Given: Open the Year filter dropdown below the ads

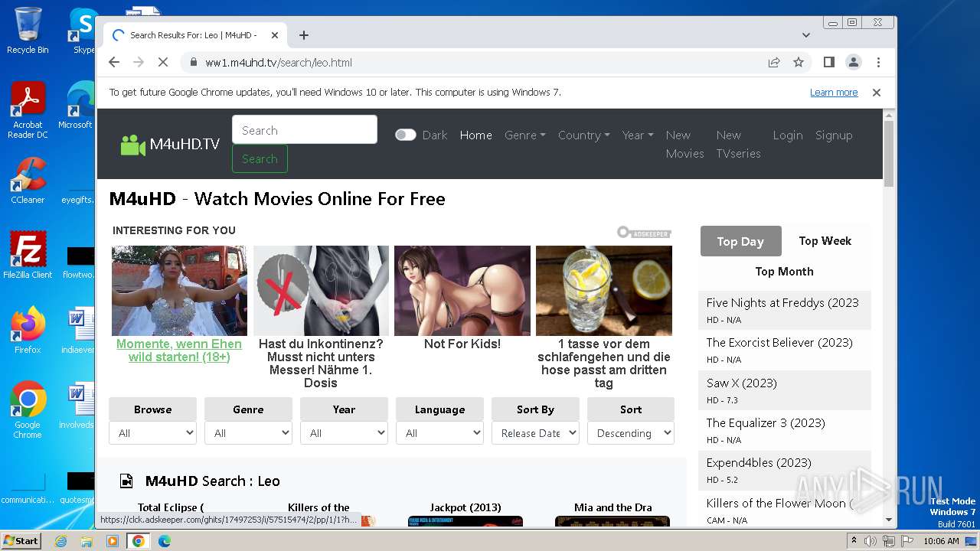Looking at the screenshot, I should coord(344,432).
